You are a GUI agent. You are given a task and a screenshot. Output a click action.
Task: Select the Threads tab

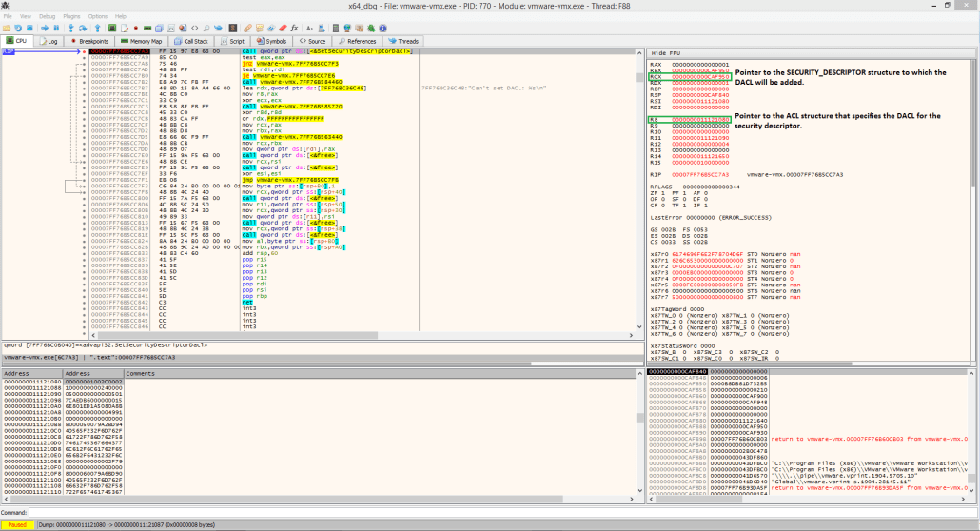[402, 41]
